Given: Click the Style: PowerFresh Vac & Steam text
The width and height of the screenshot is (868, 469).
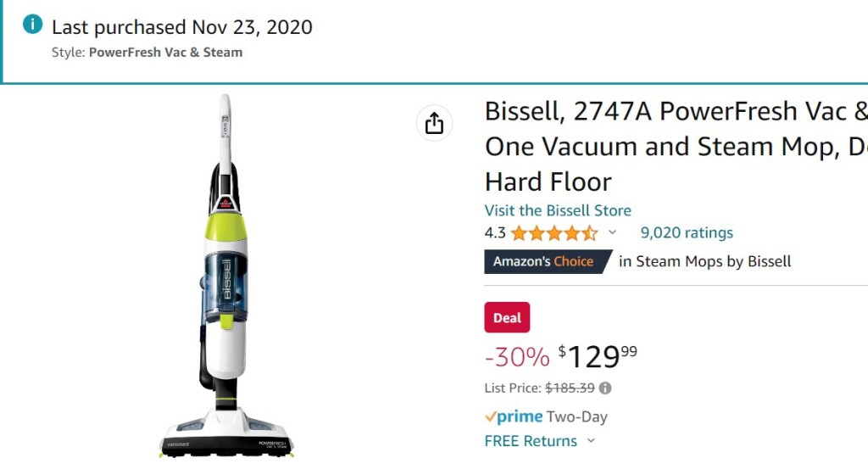Looking at the screenshot, I should (147, 53).
